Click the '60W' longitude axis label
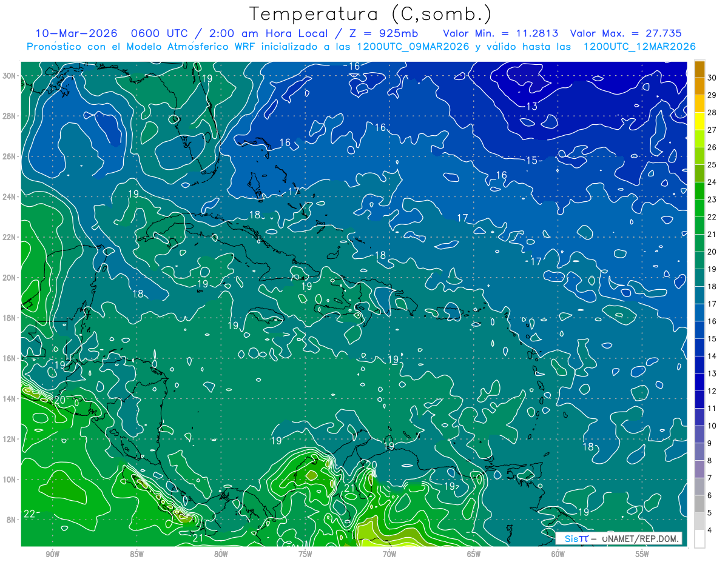The height and width of the screenshot is (562, 728). pos(558,554)
